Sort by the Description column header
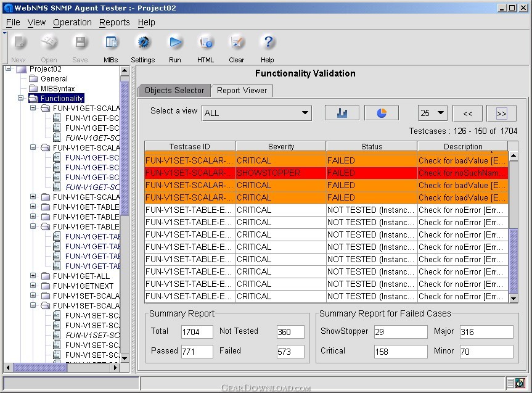Viewport: 532px width, 393px height. pyautogui.click(x=463, y=146)
